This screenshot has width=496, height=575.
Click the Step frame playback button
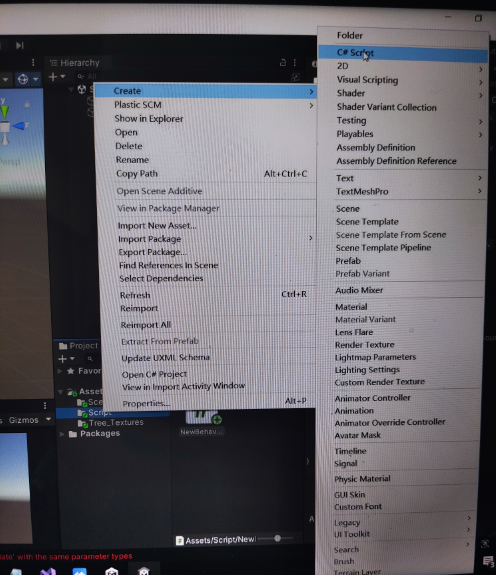(x=19, y=45)
